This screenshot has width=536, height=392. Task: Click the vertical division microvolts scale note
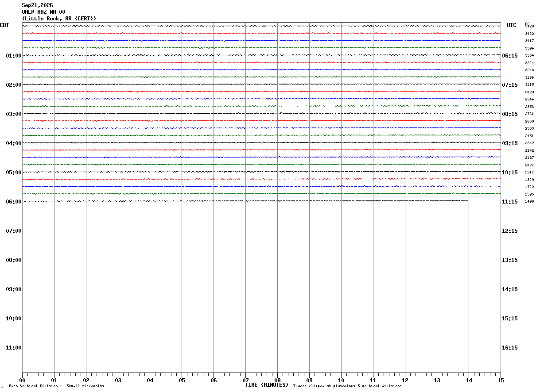(x=57, y=386)
